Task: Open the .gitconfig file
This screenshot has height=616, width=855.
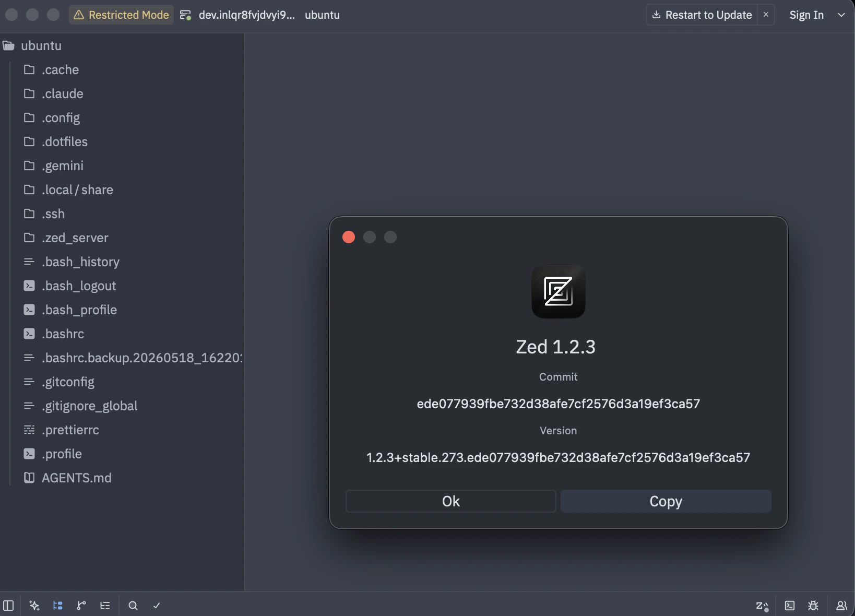Action: point(122,382)
